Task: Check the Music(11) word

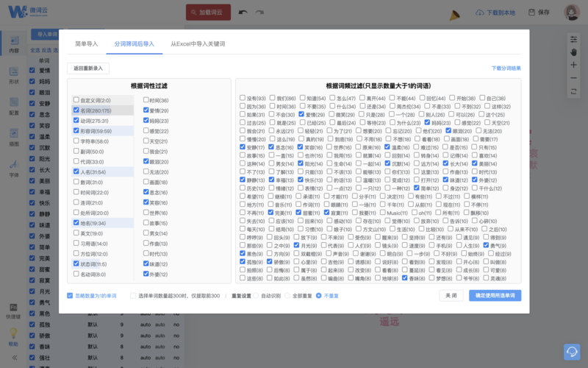Action: pyautogui.click(x=382, y=212)
